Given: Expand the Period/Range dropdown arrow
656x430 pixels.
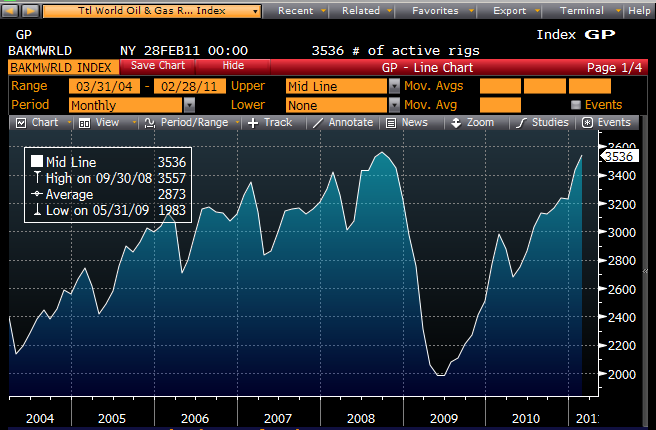Looking at the screenshot, I should coord(237,123).
